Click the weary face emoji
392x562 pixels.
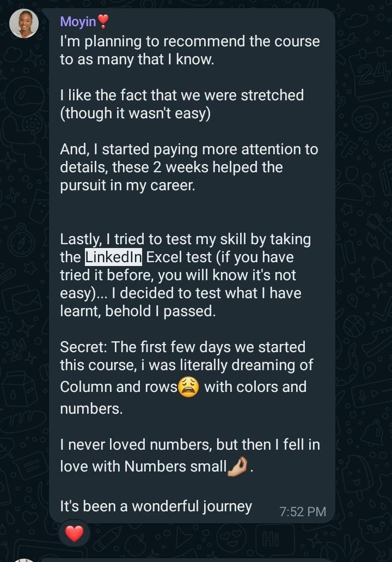(x=188, y=388)
